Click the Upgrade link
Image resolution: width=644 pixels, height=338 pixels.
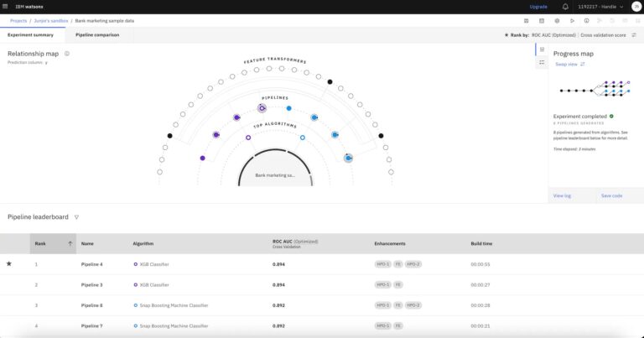(x=538, y=7)
